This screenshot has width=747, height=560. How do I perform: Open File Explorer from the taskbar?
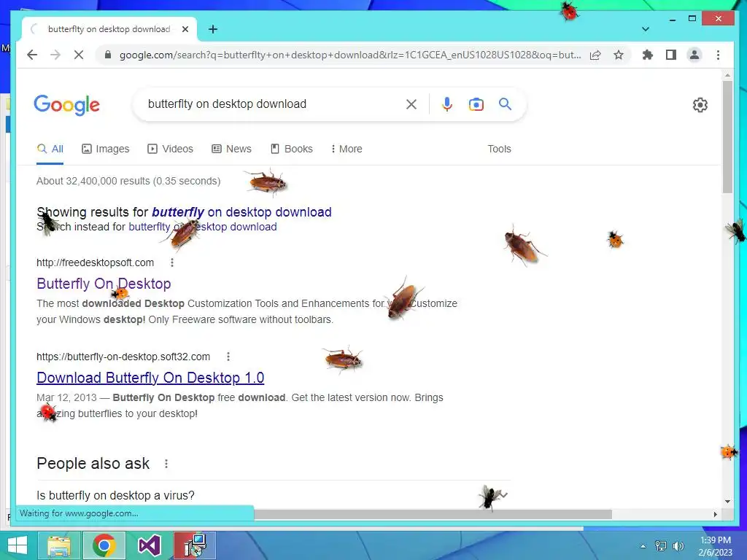[59, 545]
